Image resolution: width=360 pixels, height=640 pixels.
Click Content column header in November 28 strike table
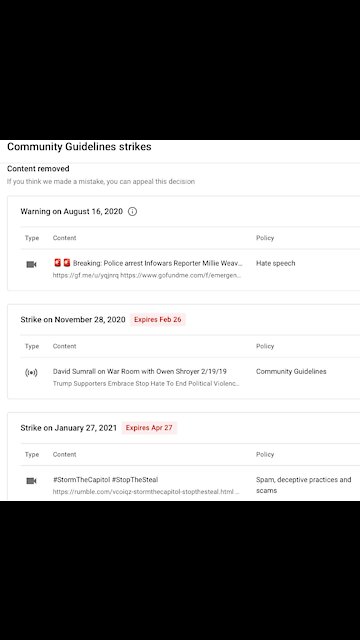coord(64,346)
